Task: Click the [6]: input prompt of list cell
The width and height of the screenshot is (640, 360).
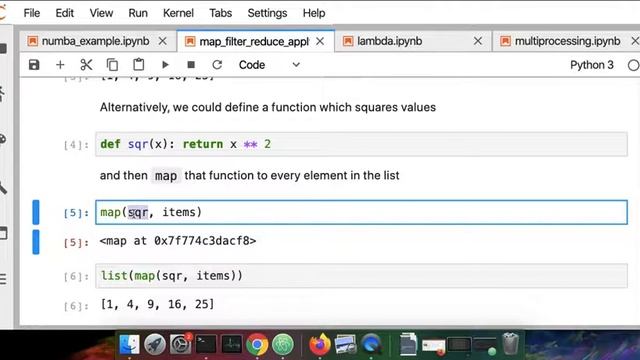Action: pyautogui.click(x=76, y=277)
